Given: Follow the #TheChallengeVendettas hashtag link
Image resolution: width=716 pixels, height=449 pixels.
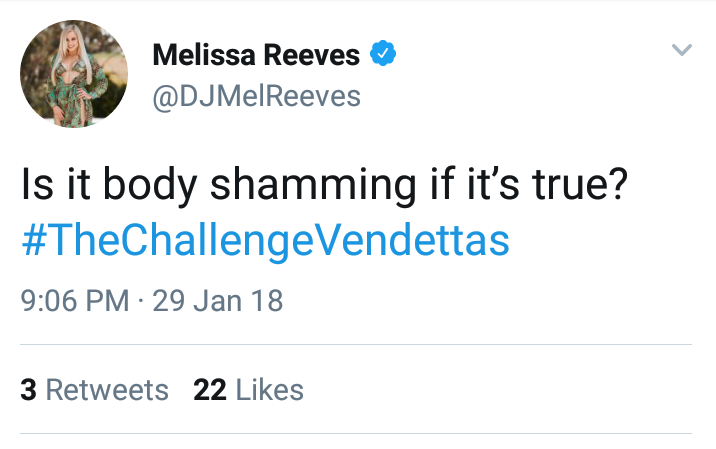Looking at the screenshot, I should tap(265, 241).
